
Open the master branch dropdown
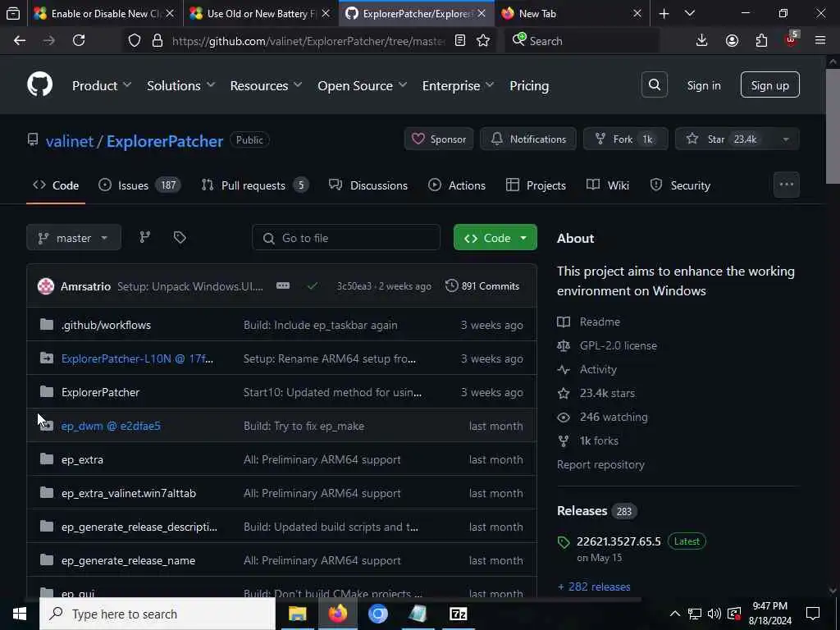tap(74, 237)
